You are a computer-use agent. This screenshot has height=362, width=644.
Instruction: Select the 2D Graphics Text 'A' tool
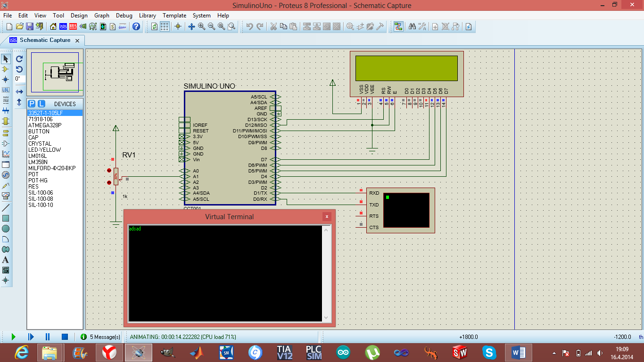pyautogui.click(x=6, y=260)
